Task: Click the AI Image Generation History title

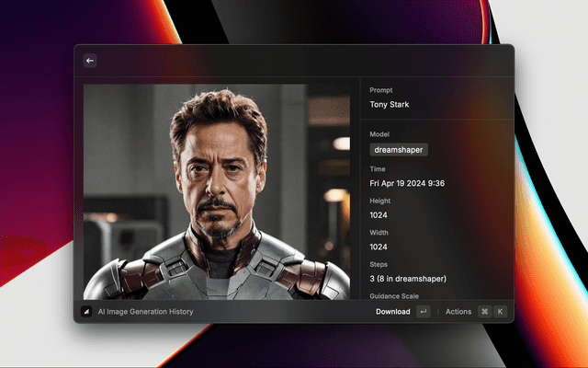Action: pyautogui.click(x=145, y=312)
